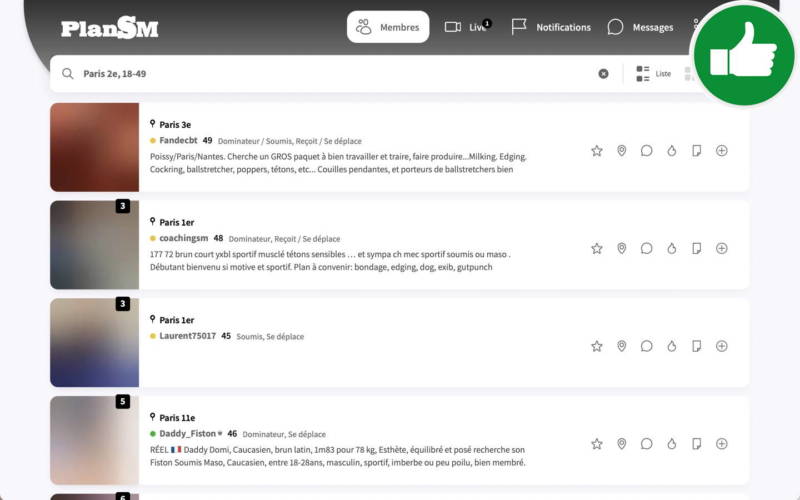Open the Membres tab

coord(388,27)
